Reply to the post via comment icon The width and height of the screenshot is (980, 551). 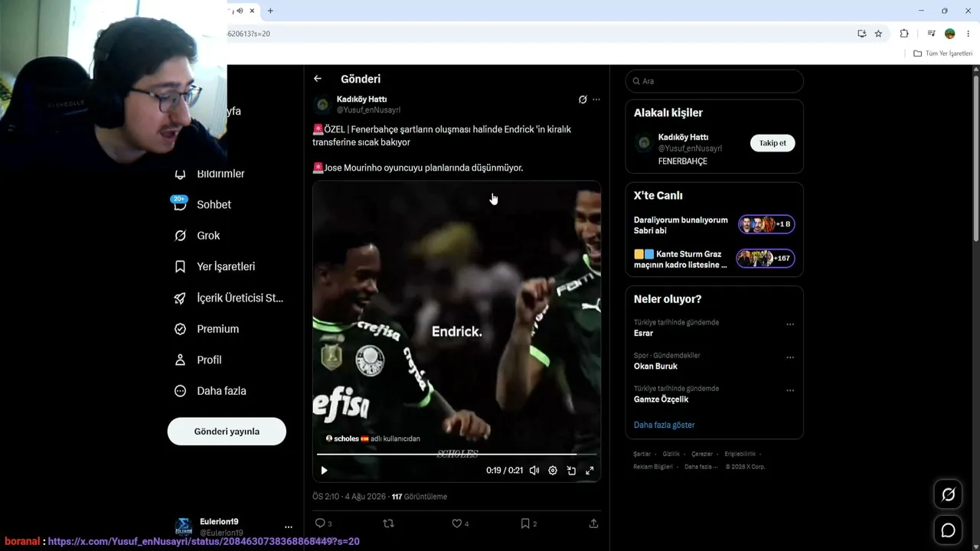point(323,523)
